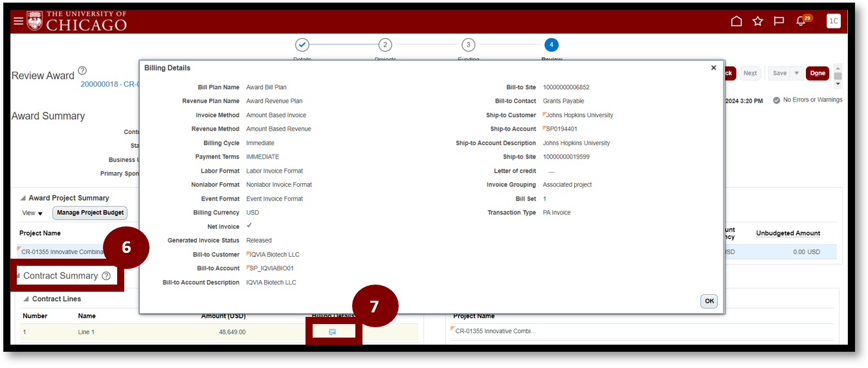Click Nonlabor Invoice Format value
Image resolution: width=868 pixels, height=368 pixels.
279,184
